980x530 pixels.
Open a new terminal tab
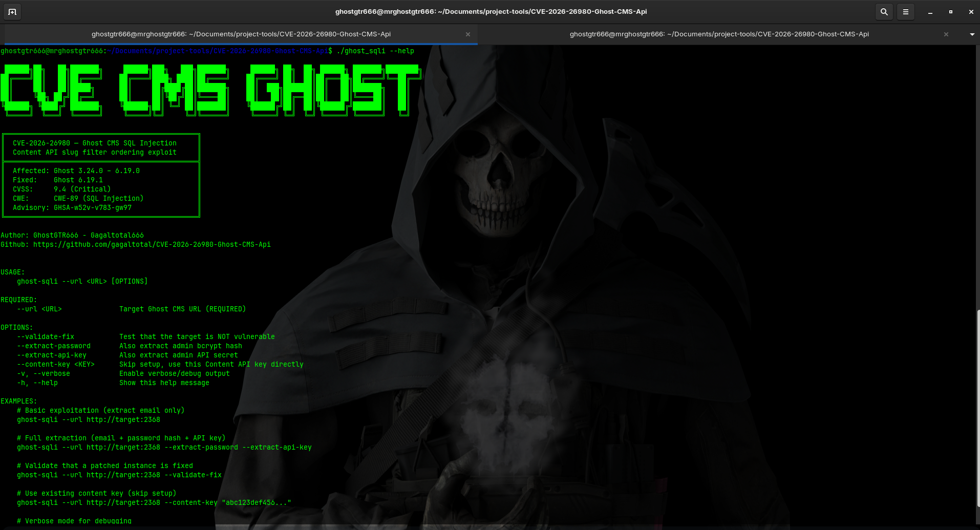coord(12,12)
